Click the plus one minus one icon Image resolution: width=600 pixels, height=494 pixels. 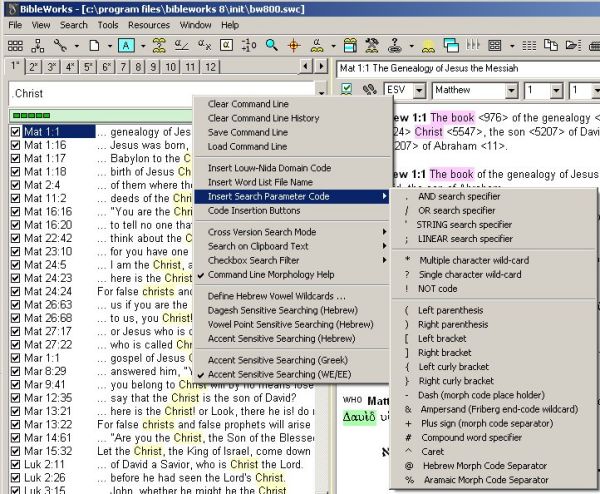tap(249, 46)
